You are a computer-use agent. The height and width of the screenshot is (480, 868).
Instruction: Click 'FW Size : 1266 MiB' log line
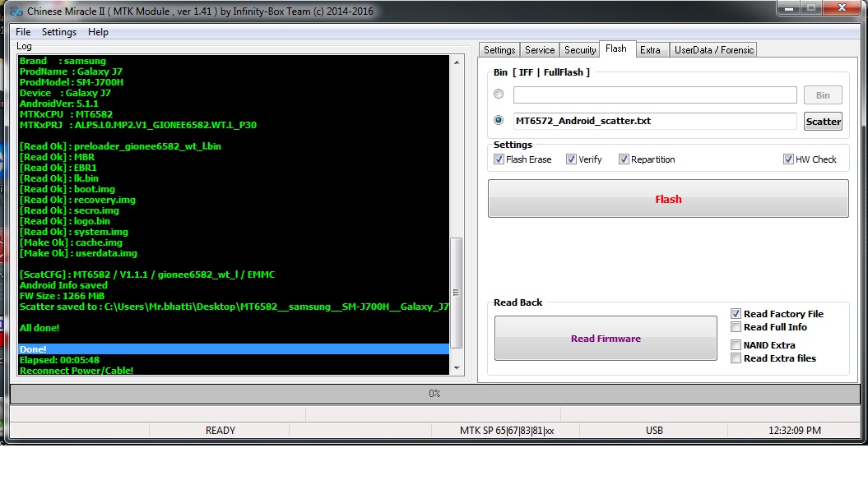(62, 296)
